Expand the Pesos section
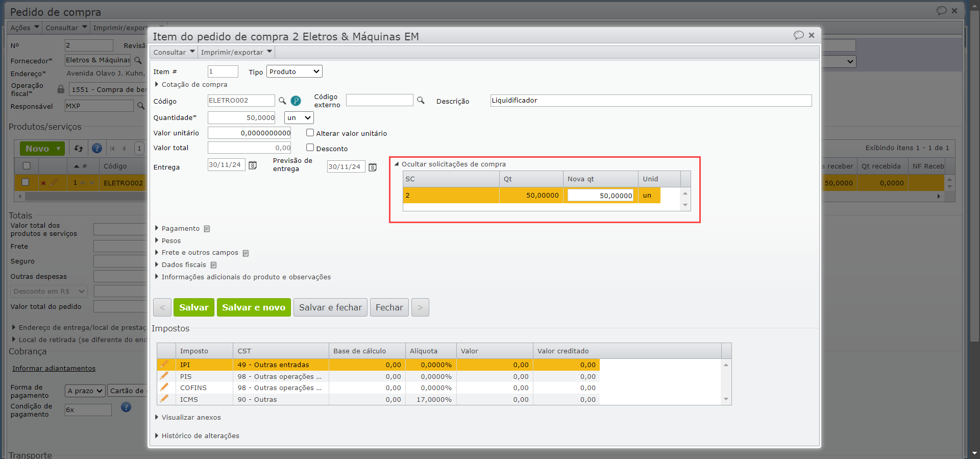The image size is (980, 459). (171, 241)
